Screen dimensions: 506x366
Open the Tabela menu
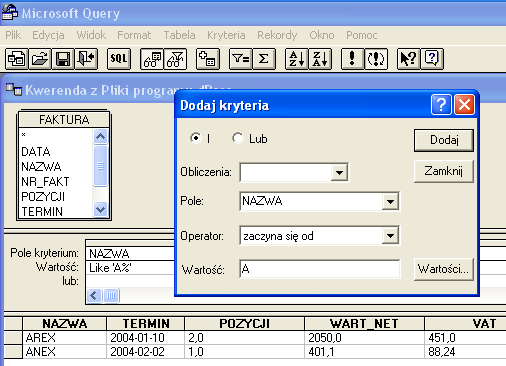pos(179,35)
